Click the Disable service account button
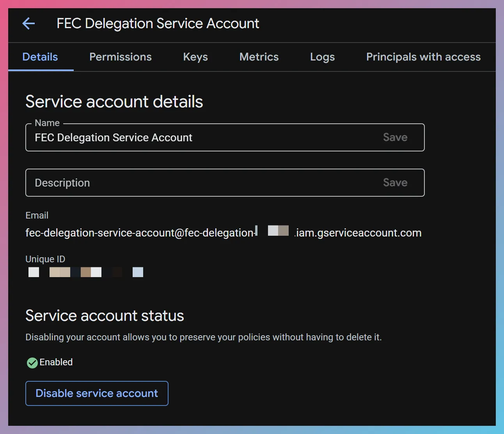Image resolution: width=504 pixels, height=434 pixels. click(x=96, y=393)
